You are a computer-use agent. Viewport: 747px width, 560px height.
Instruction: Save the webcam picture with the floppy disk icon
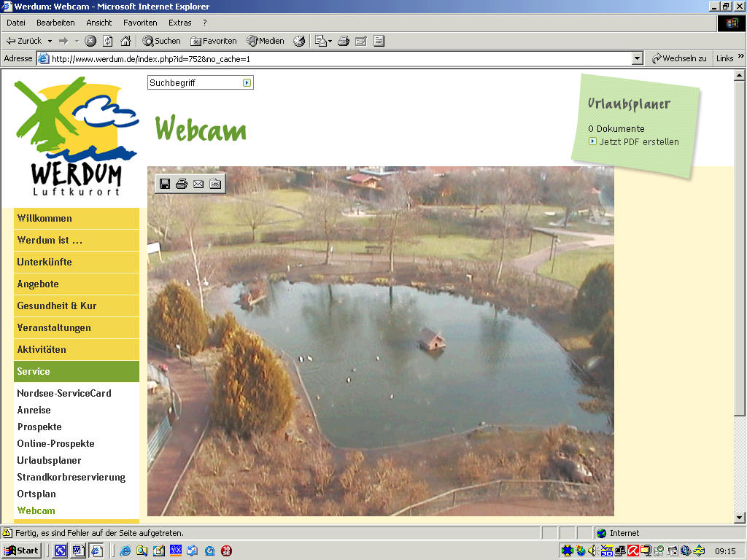click(165, 184)
